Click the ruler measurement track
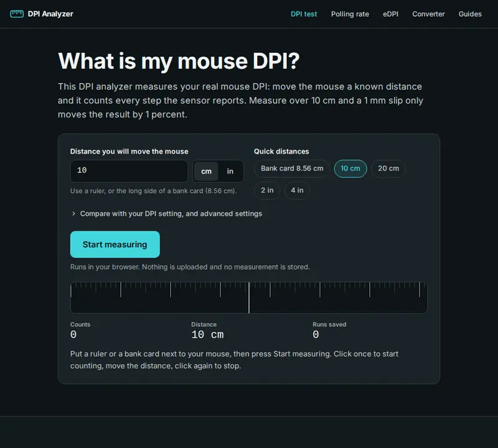Image resolution: width=498 pixels, height=448 pixels. 248,297
